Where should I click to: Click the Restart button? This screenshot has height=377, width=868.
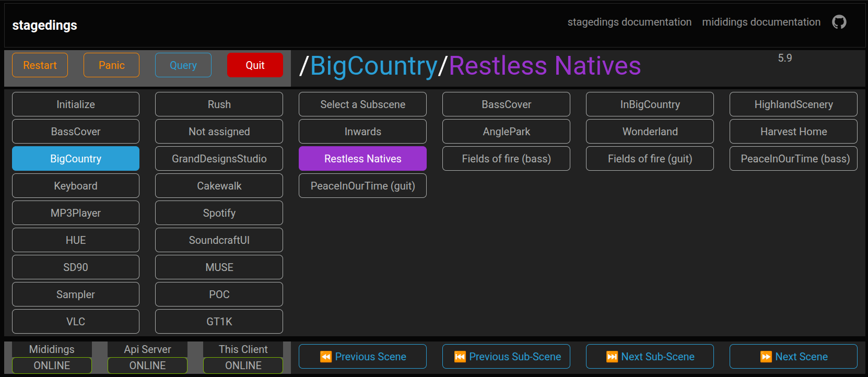[40, 65]
